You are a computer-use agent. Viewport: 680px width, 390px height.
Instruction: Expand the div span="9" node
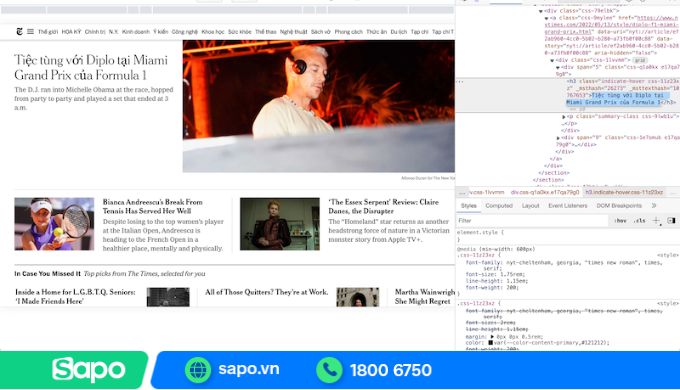pyautogui.click(x=558, y=138)
